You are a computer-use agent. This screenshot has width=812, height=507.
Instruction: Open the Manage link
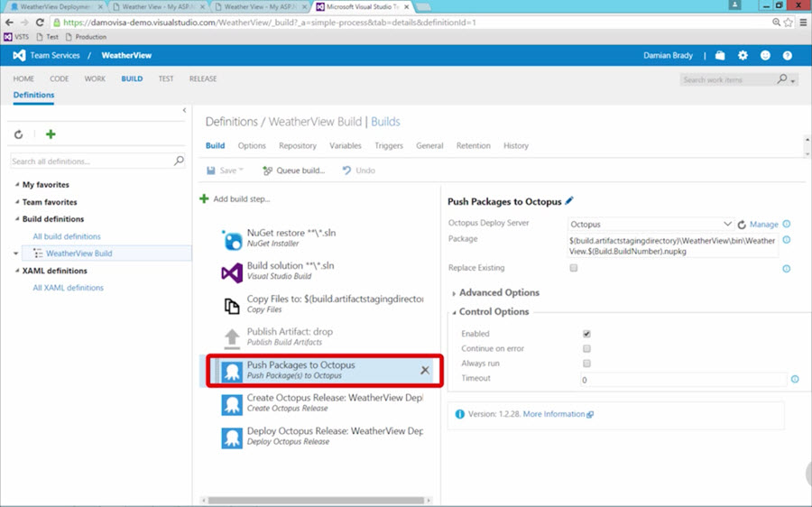pos(764,225)
